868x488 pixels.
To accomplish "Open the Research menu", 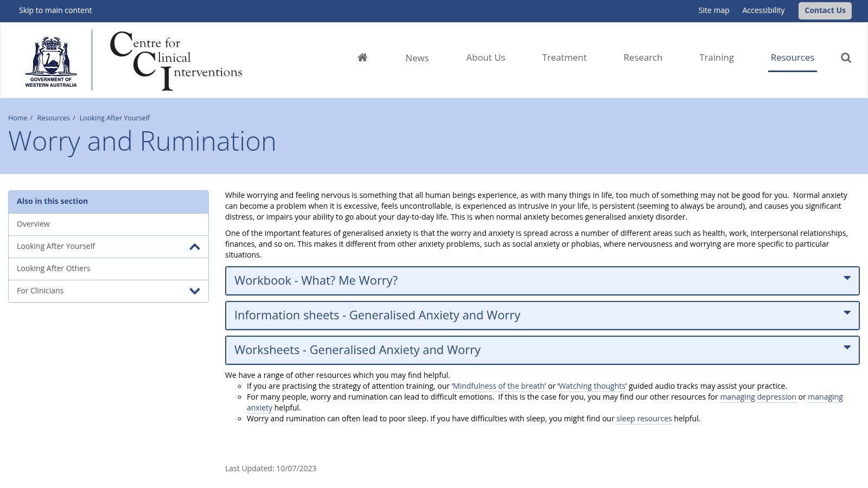I will click(643, 57).
